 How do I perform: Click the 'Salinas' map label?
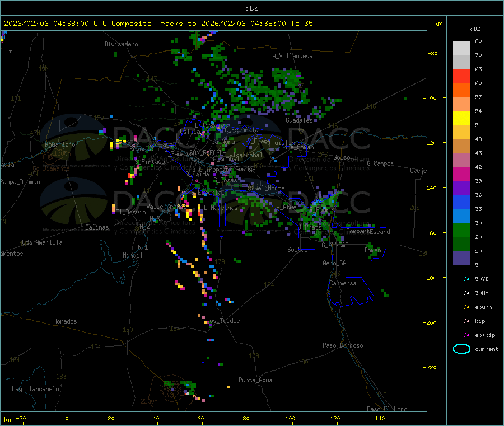(x=97, y=227)
